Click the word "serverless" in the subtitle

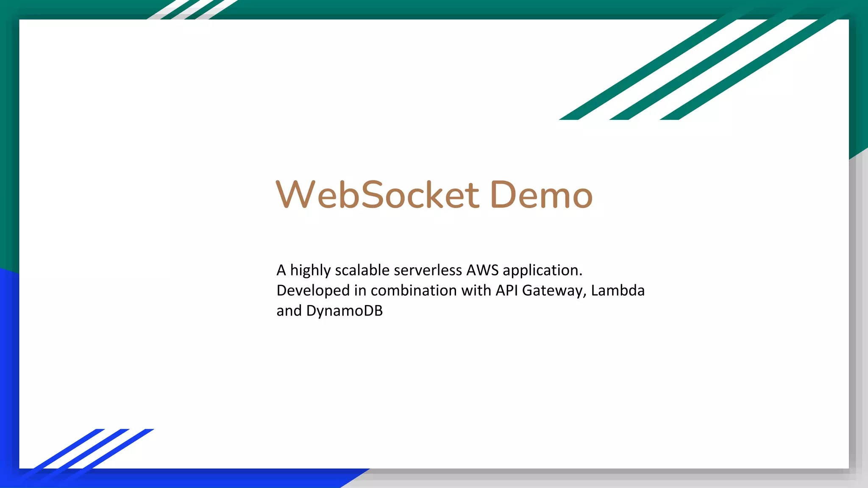428,270
